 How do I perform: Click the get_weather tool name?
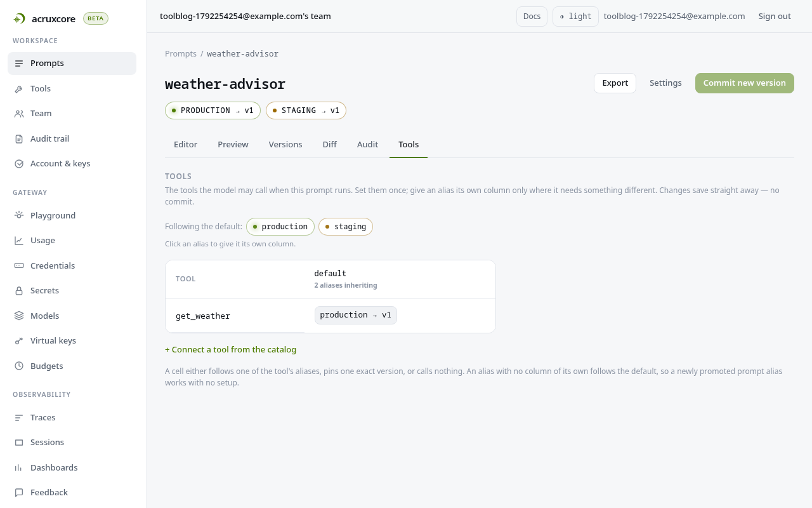coord(203,316)
